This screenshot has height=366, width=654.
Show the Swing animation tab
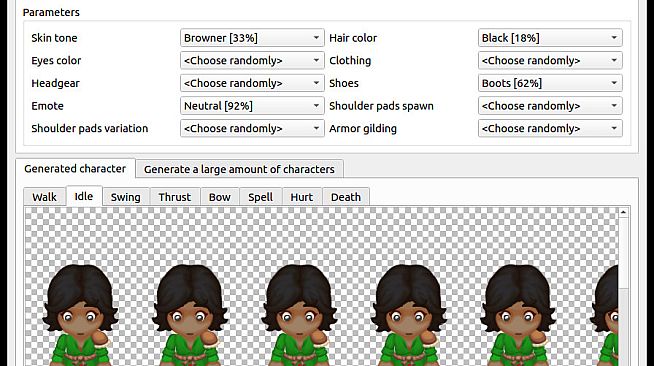pos(126,197)
